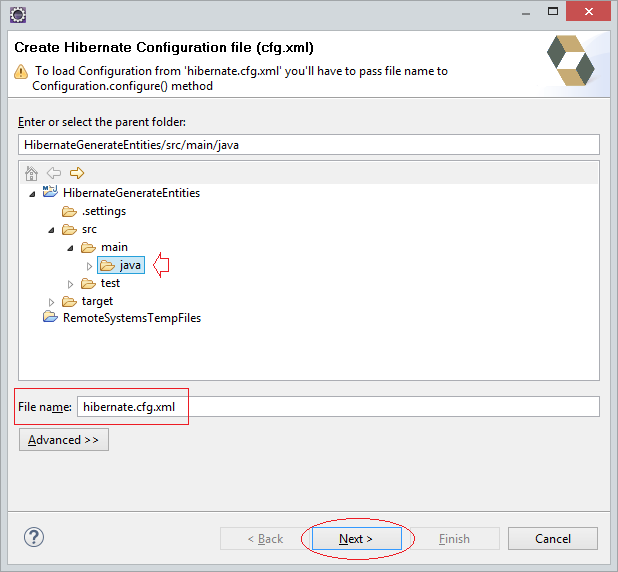
Task: Select the .settings folder label
Action: [104, 211]
